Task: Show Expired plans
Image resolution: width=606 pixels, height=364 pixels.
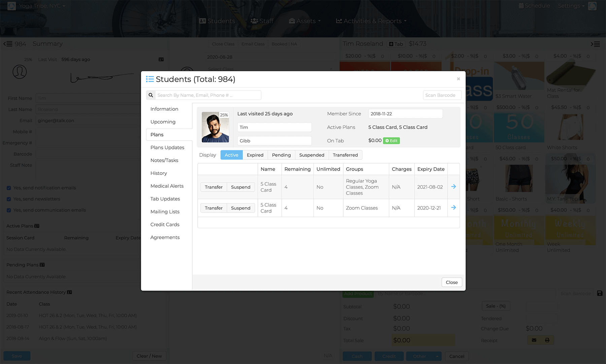Action: [x=255, y=155]
